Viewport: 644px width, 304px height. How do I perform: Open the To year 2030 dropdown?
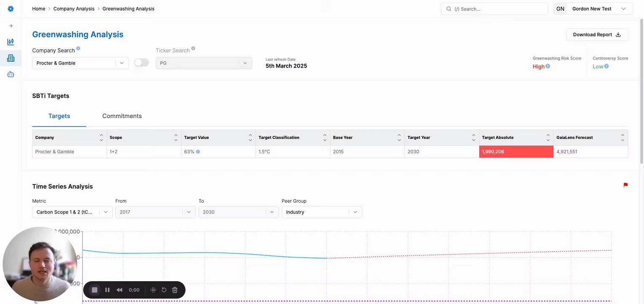click(x=238, y=212)
